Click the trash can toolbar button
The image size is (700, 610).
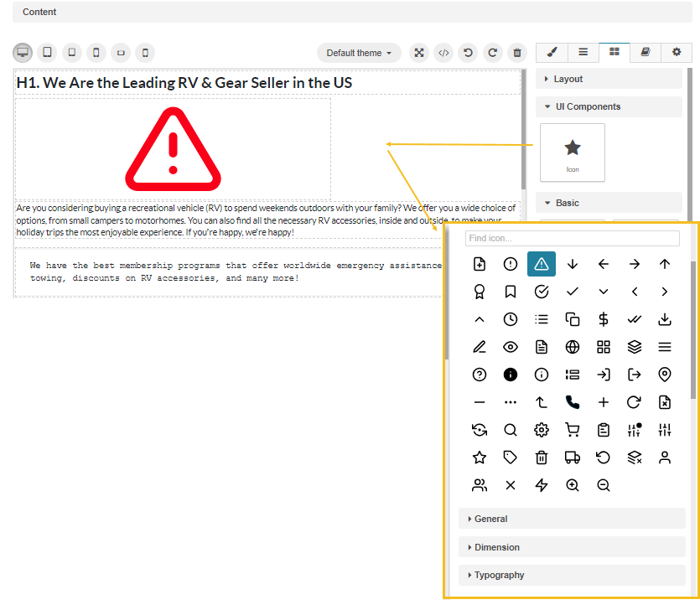point(517,53)
